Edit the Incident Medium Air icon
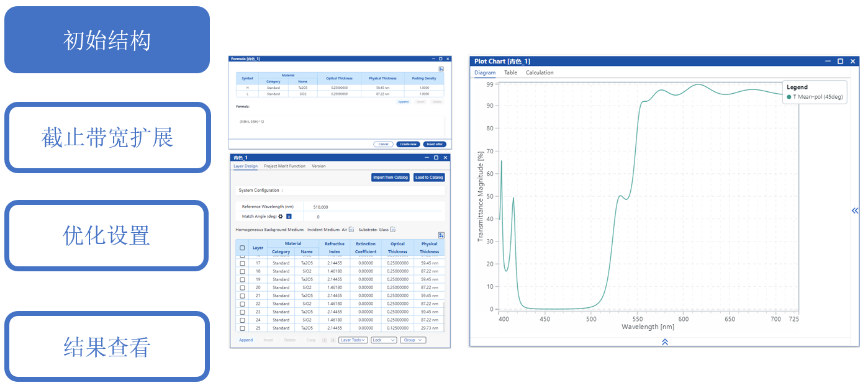 point(351,230)
